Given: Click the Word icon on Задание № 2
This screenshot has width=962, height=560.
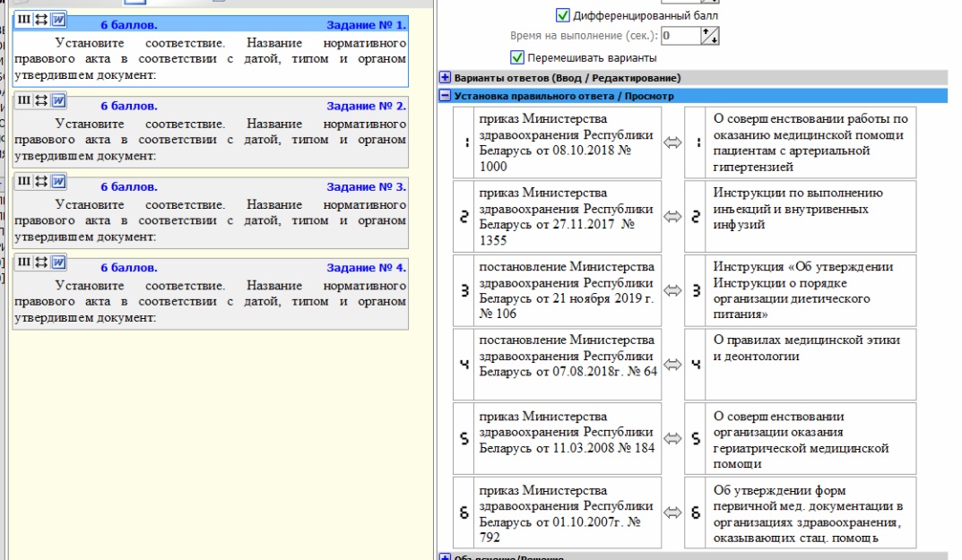Looking at the screenshot, I should (58, 100).
